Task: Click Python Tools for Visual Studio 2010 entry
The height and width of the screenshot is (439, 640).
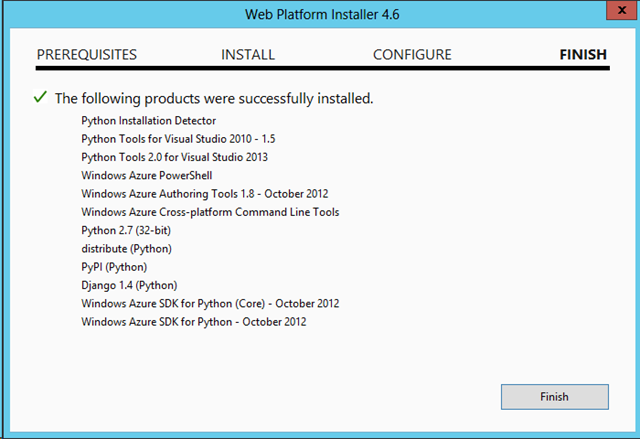Action: tap(176, 139)
